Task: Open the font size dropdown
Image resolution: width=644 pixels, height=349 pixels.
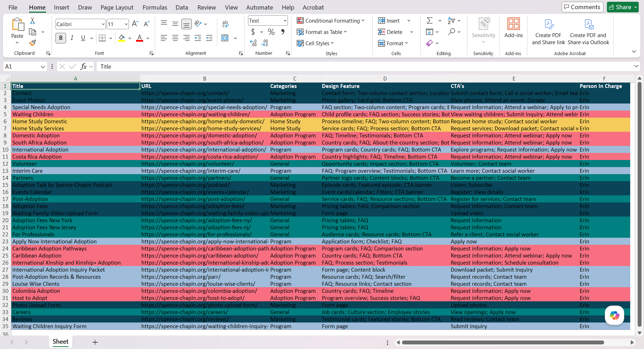Action: click(126, 24)
